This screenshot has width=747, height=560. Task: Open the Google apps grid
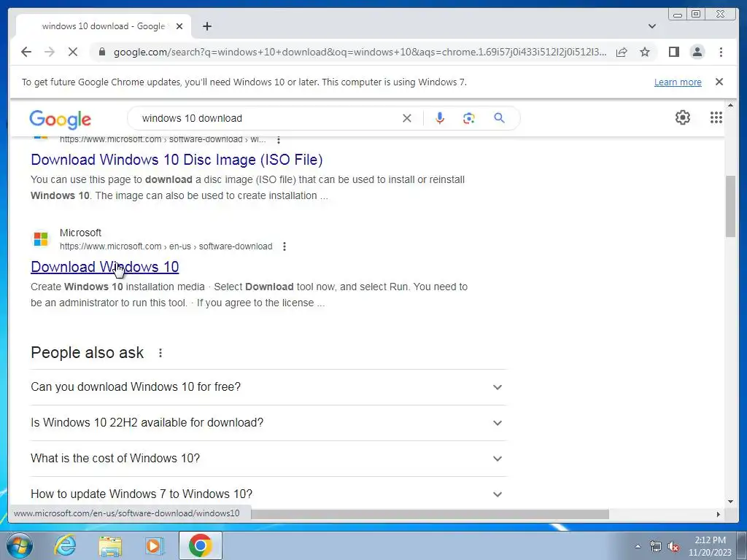(716, 117)
